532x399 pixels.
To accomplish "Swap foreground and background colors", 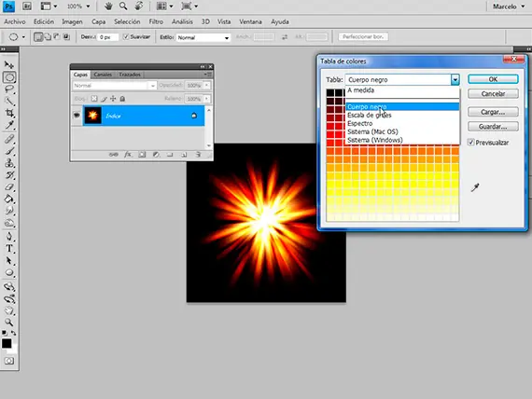I will (x=13, y=333).
